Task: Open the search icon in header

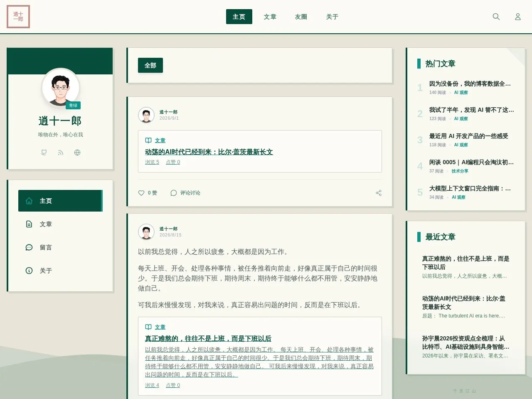Action: pos(496,17)
